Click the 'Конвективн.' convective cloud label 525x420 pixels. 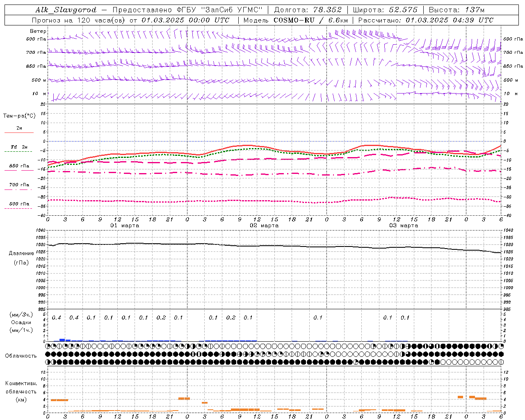[x=21, y=383]
